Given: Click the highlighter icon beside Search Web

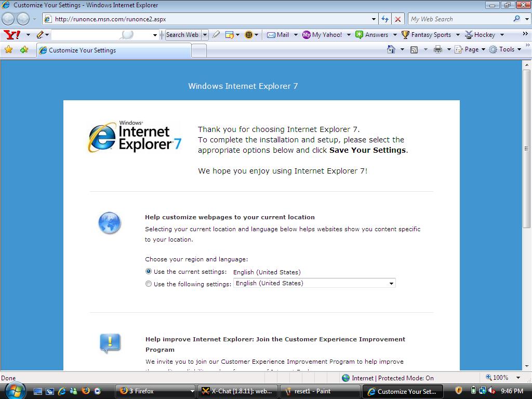Looking at the screenshot, I should pos(216,35).
